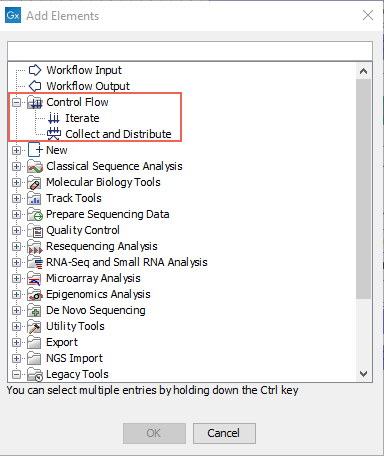Select the Workflow Input entry
Image resolution: width=384 pixels, height=456 pixels.
(x=84, y=70)
